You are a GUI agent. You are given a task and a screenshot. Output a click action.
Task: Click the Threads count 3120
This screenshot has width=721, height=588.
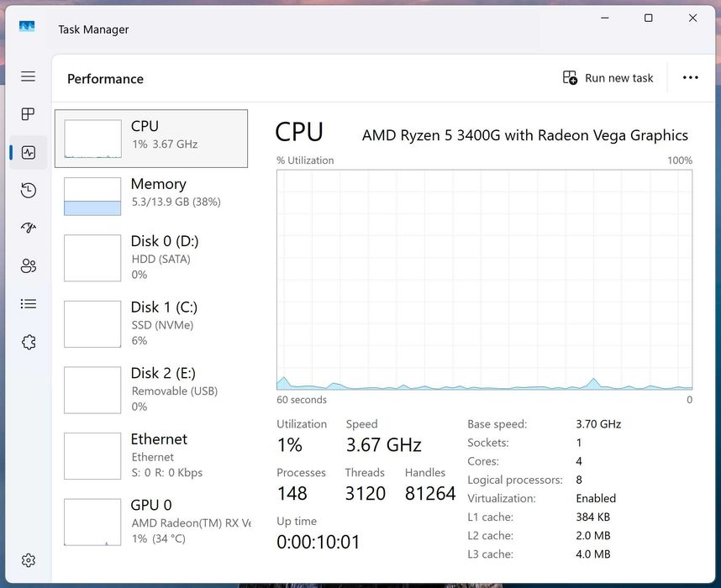pos(365,493)
